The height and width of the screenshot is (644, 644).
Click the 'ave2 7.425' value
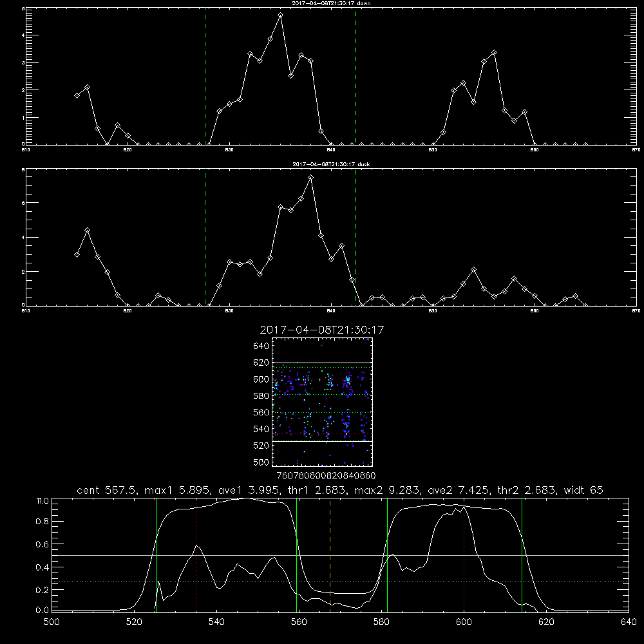(x=458, y=490)
